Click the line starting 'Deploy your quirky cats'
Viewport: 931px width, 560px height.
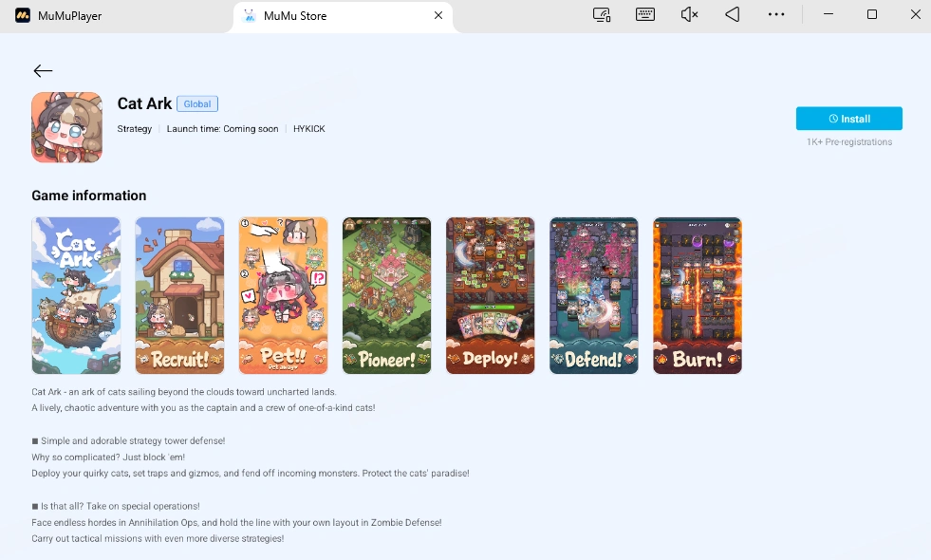(250, 474)
